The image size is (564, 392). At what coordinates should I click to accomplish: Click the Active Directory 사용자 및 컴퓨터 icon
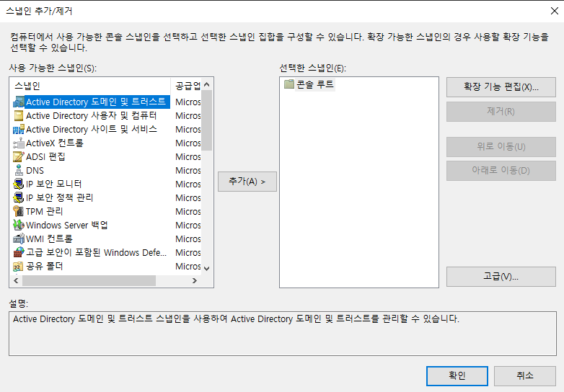(19, 116)
